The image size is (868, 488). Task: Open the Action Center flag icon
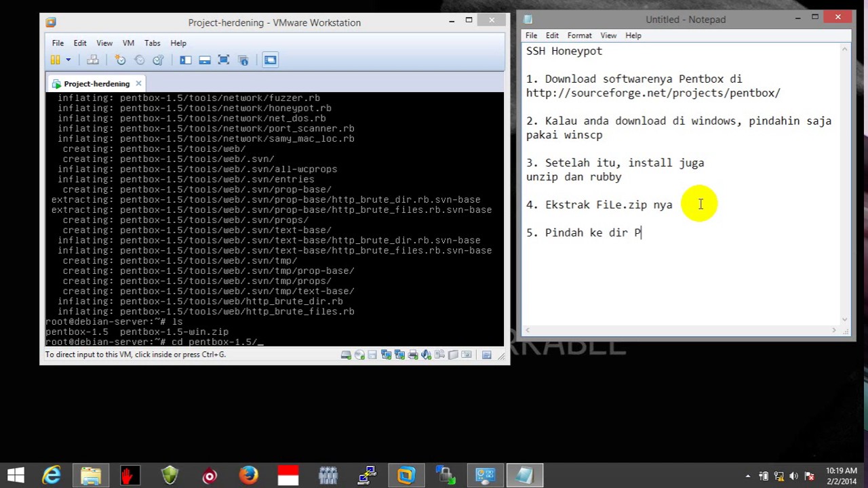(810, 476)
